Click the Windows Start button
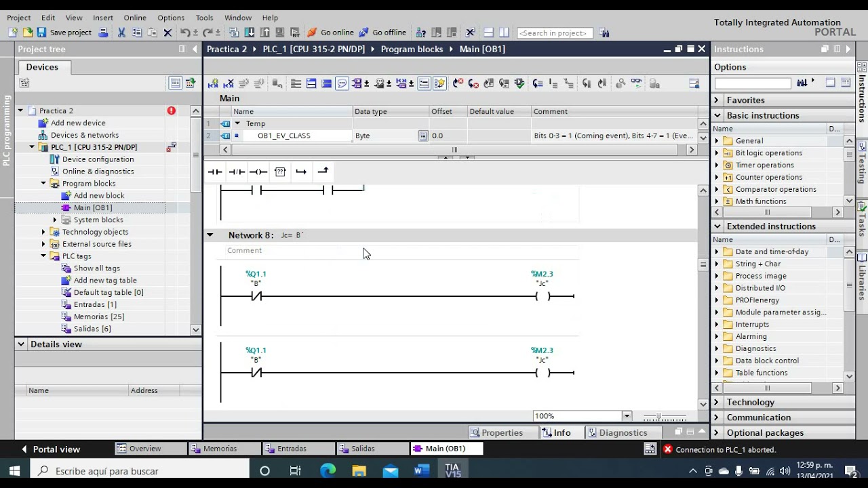The image size is (868, 488). pos(14,470)
